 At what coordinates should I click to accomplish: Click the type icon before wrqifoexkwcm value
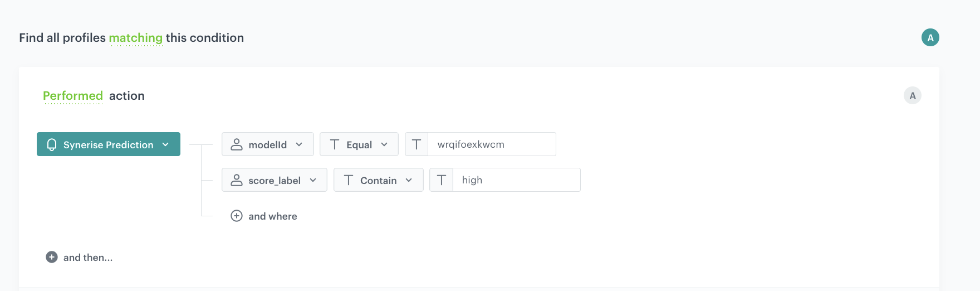(x=416, y=144)
